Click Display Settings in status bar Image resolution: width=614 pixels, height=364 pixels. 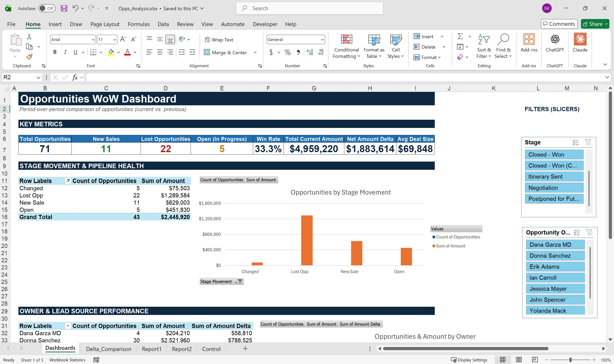(x=469, y=360)
